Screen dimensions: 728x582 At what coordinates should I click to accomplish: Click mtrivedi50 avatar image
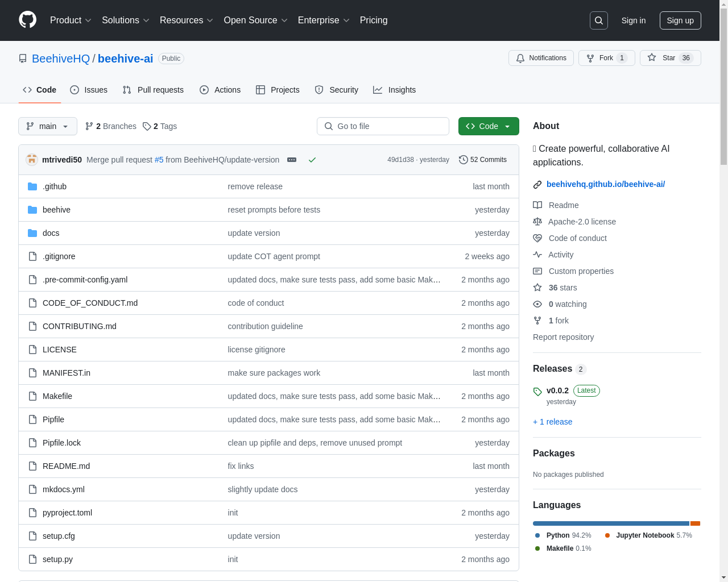coord(32,160)
